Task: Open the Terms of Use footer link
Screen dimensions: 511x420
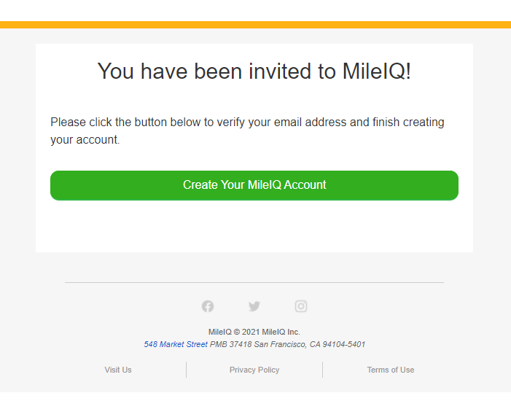Action: (391, 370)
